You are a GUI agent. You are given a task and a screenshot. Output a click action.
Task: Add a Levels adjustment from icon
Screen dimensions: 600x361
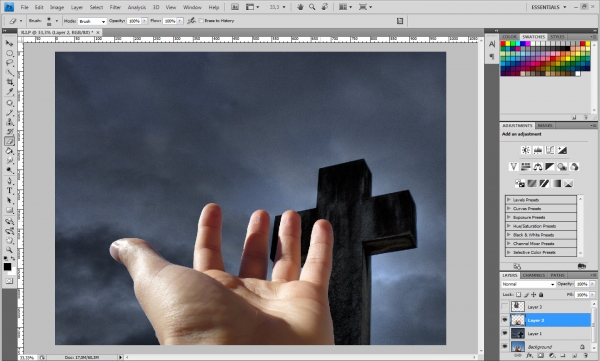(538, 150)
